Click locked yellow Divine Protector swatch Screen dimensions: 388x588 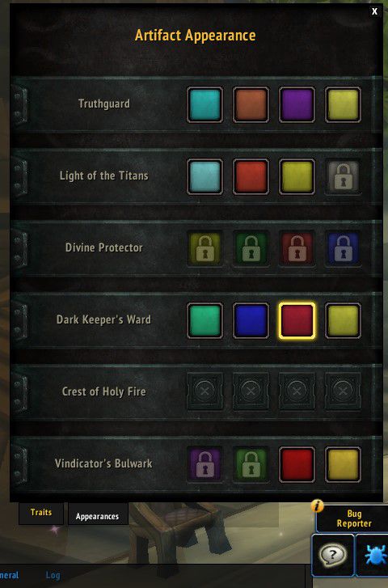click(x=205, y=248)
